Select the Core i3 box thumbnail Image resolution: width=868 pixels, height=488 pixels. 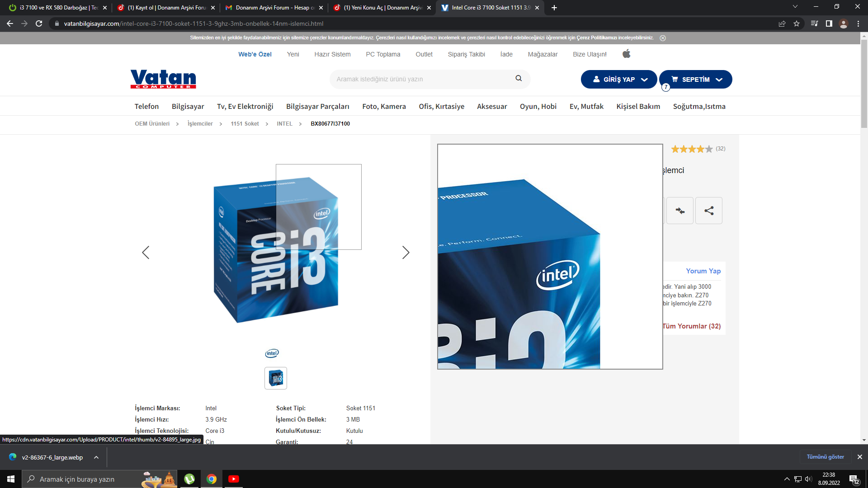(x=276, y=378)
